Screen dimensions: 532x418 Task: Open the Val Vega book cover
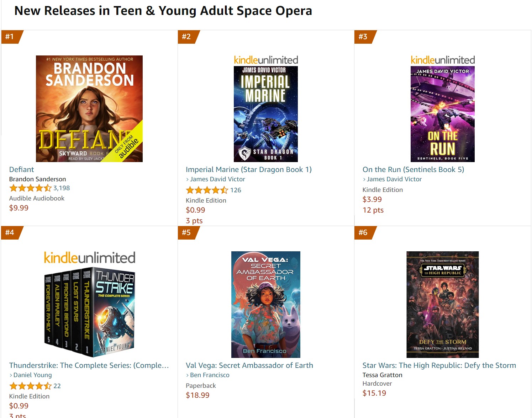pyautogui.click(x=265, y=304)
